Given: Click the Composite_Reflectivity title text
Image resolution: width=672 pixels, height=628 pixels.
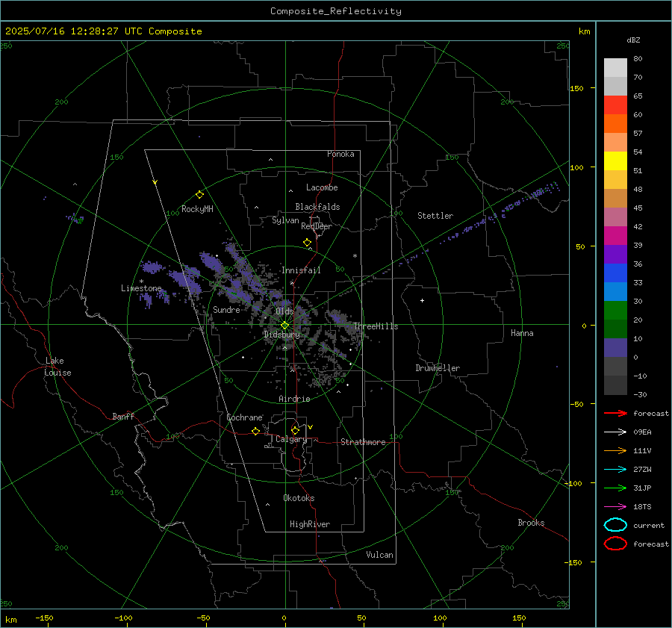Looking at the screenshot, I should click(336, 11).
